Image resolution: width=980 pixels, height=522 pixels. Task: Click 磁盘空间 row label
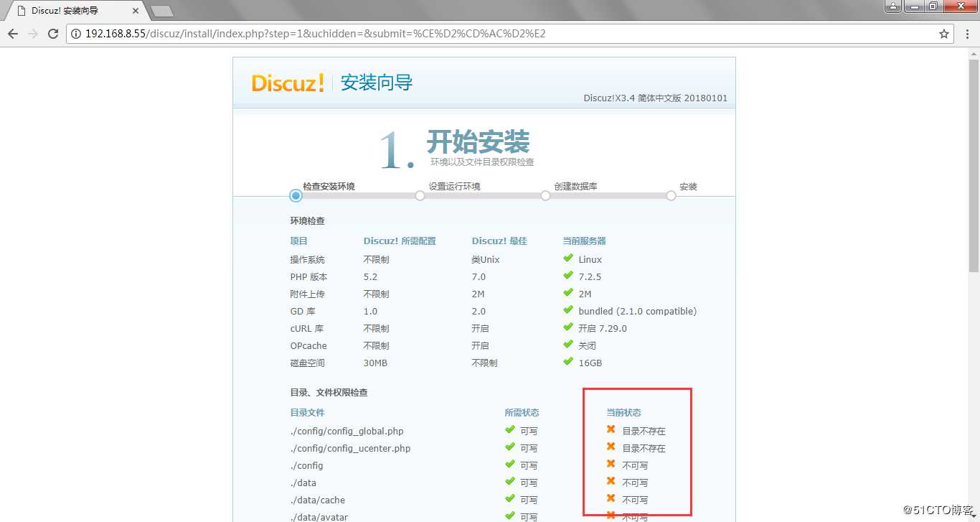click(x=307, y=363)
